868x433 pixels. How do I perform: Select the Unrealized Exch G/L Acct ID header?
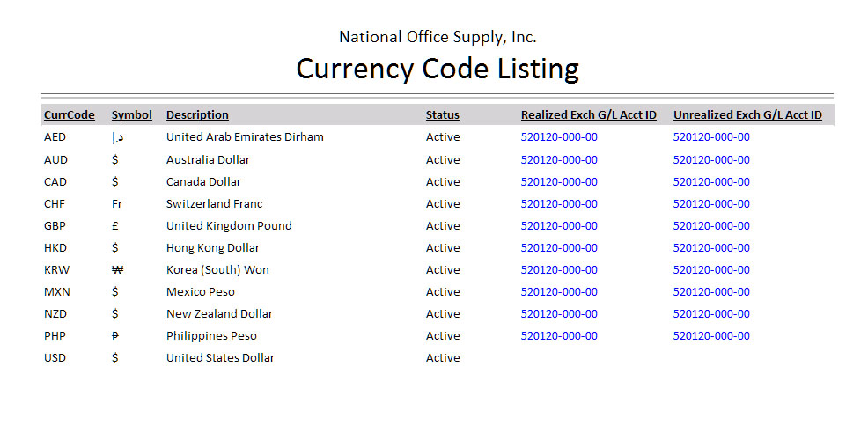tap(747, 115)
